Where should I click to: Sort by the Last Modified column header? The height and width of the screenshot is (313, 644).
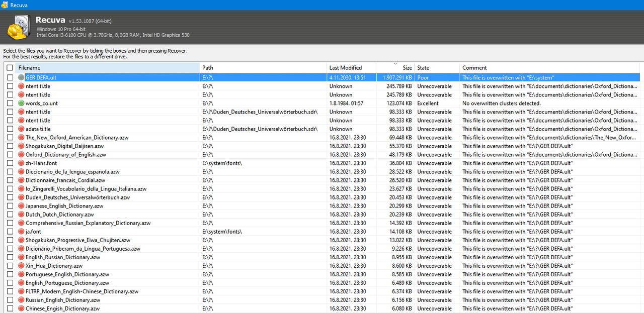point(351,68)
